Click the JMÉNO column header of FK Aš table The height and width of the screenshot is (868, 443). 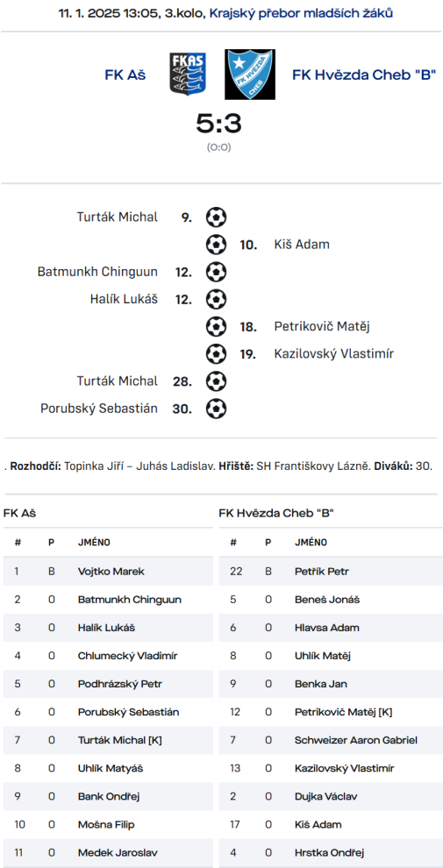(x=94, y=543)
